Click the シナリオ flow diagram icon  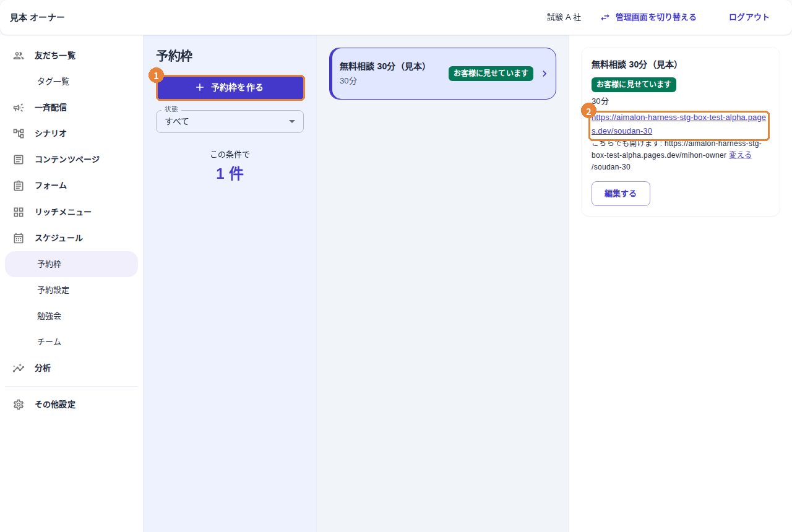click(19, 134)
